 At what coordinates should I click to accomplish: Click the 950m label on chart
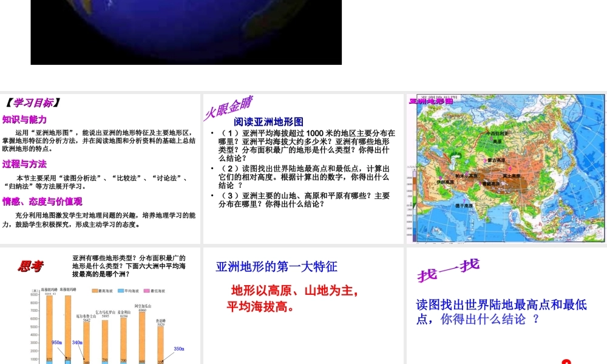point(56,343)
